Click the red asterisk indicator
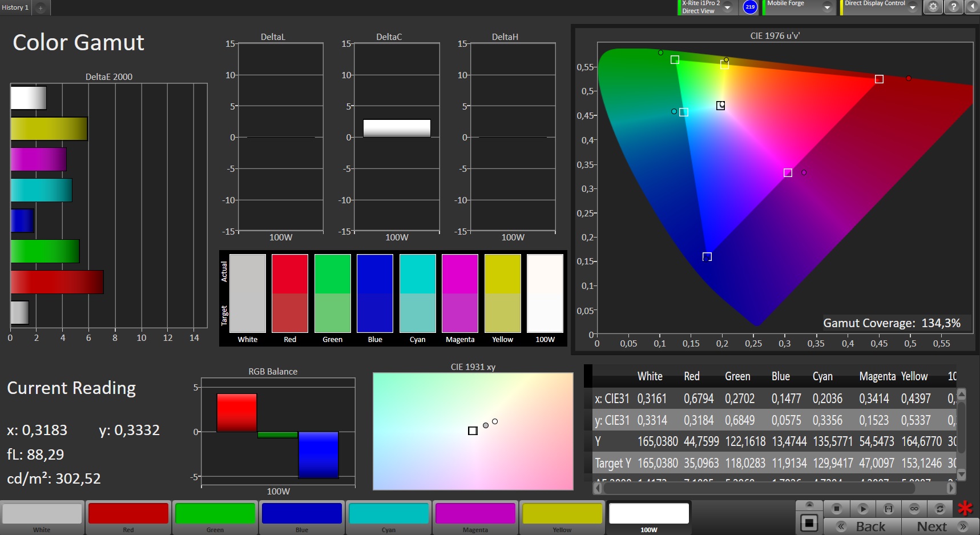980x535 pixels. [965, 508]
